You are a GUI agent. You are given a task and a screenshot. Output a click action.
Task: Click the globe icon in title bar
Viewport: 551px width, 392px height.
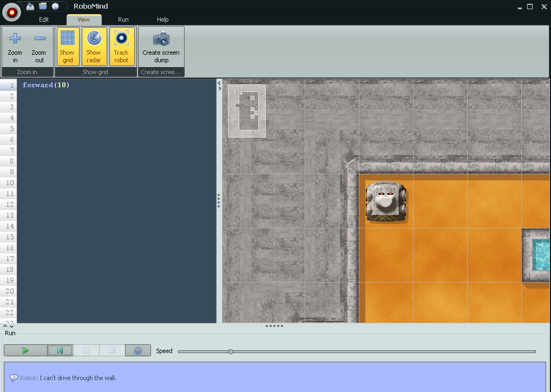(x=55, y=6)
